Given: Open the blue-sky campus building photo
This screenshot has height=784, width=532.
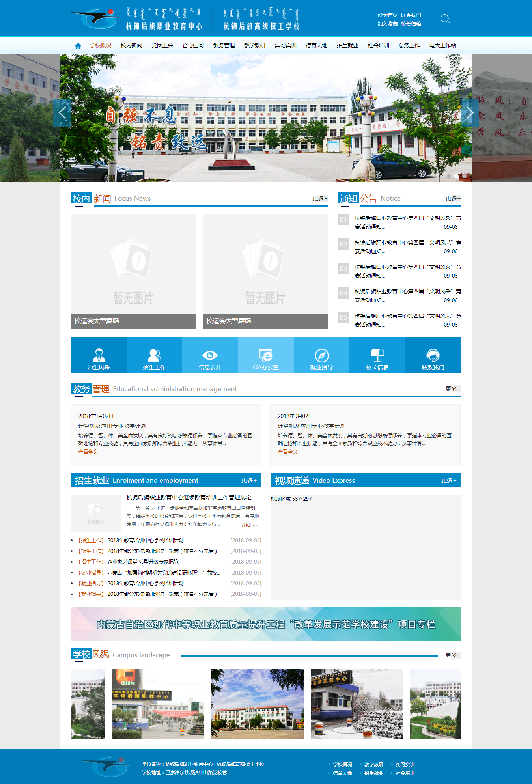Looking at the screenshot, I should (257, 704).
